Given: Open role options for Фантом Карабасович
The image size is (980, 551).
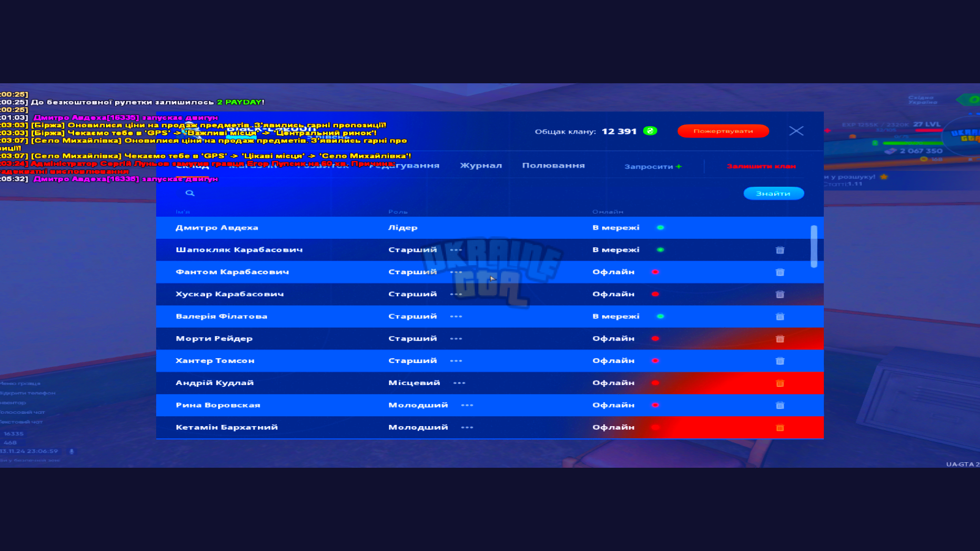Looking at the screenshot, I should point(456,272).
